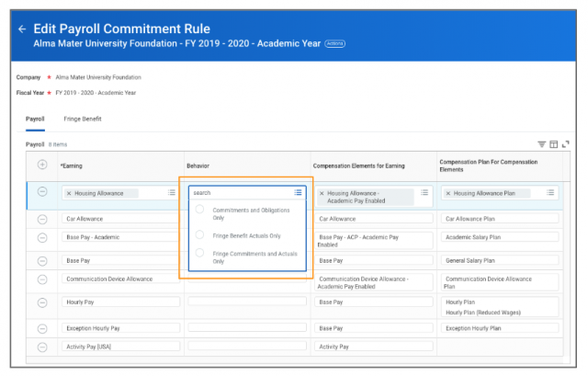Click Compensation Plan For Compensation Elements header
The height and width of the screenshot is (376, 588).
click(489, 165)
